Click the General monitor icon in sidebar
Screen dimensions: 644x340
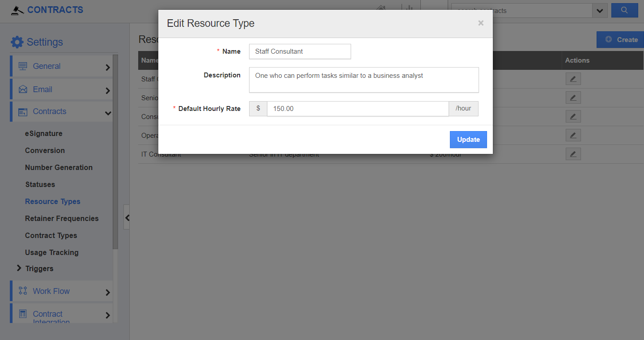24,66
